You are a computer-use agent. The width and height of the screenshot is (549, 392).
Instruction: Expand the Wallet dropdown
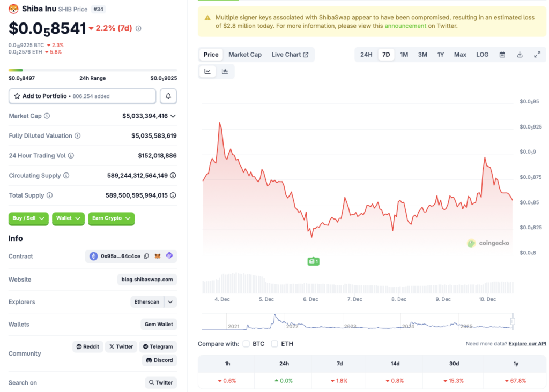(x=68, y=219)
